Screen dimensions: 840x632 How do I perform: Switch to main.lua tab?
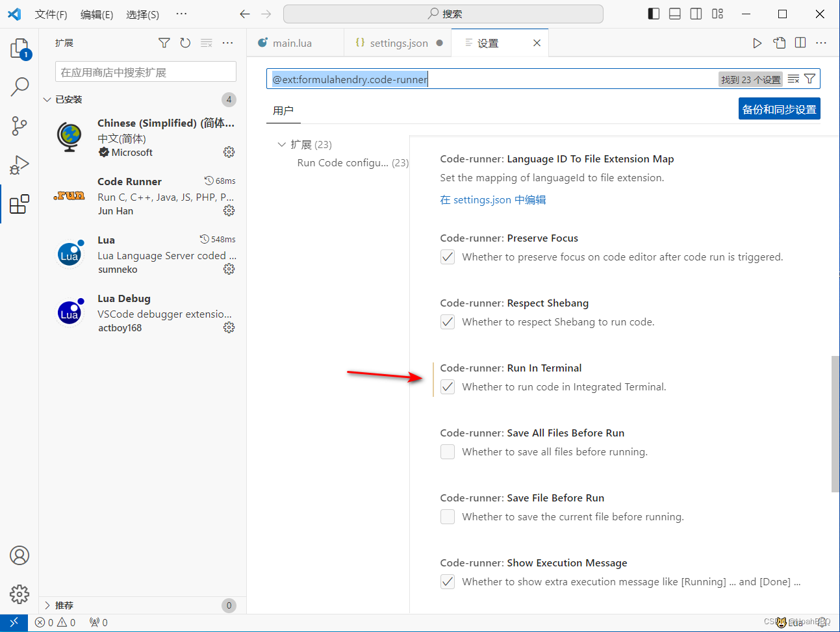click(295, 43)
